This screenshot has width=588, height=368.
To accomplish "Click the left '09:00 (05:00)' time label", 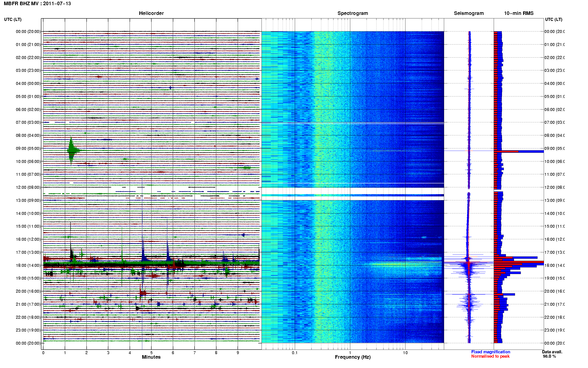I will (x=28, y=148).
